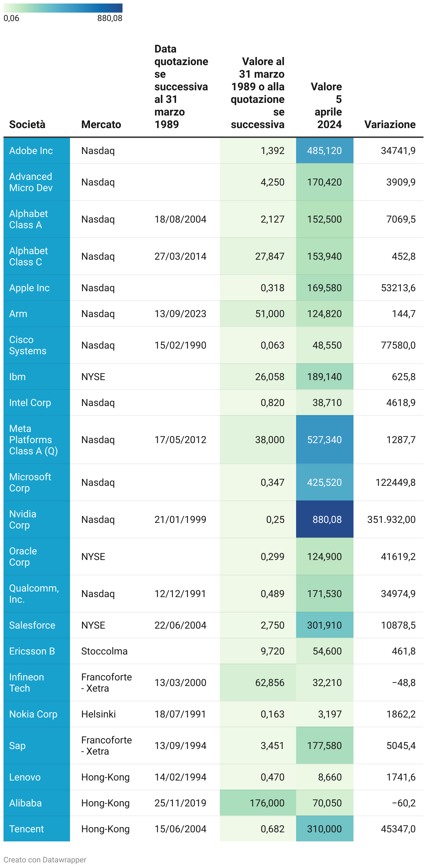Click Nvidia's 880,08 value cell

click(x=327, y=519)
